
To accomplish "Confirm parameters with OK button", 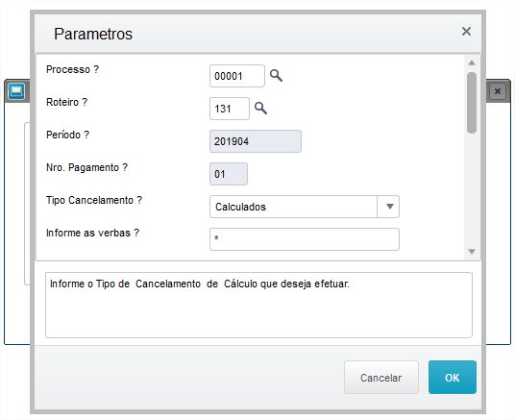I will pyautogui.click(x=453, y=378).
